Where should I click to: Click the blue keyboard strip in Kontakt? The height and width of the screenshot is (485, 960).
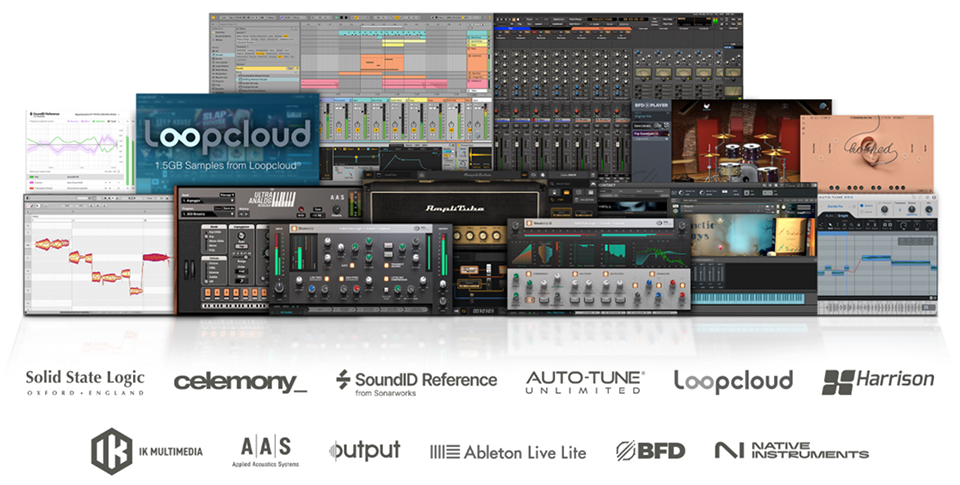coord(750,298)
